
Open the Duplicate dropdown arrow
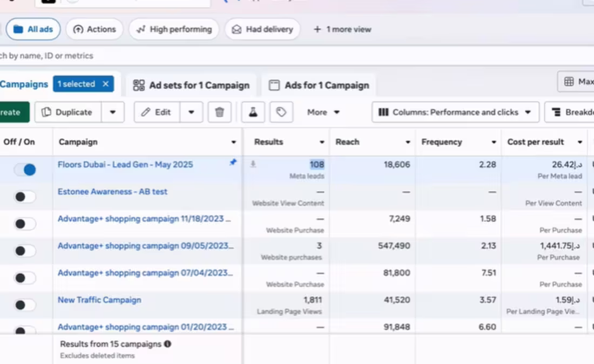113,112
